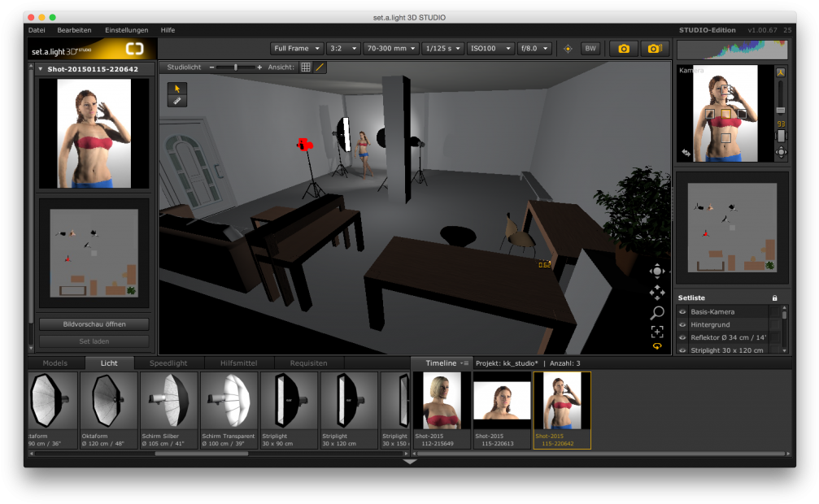
Task: Hide the Hintergrund set item
Action: coord(682,325)
